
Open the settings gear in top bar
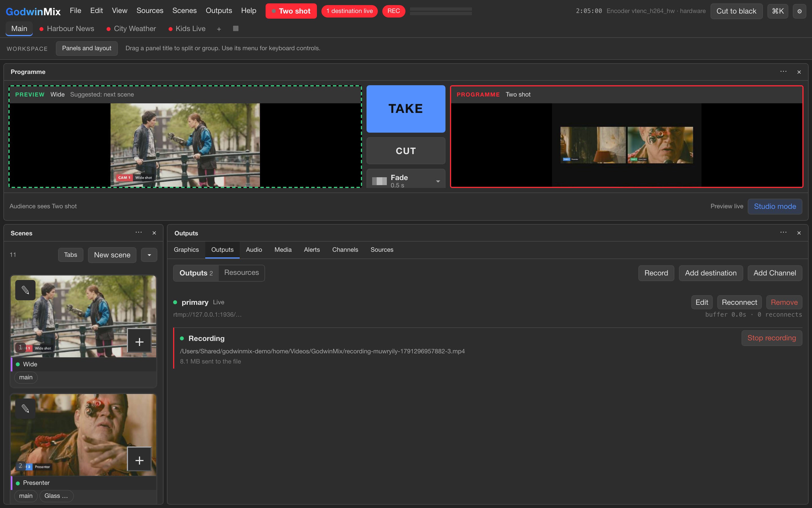tap(799, 11)
